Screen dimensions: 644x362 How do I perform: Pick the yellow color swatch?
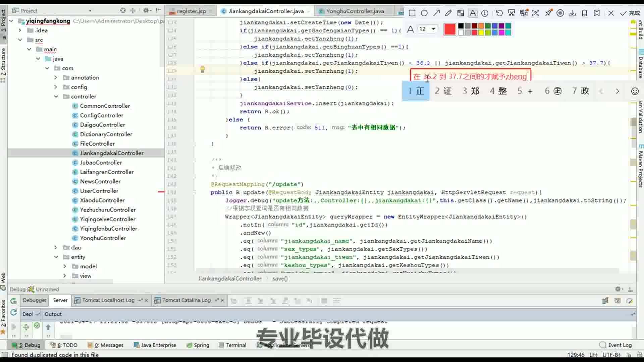click(x=481, y=33)
